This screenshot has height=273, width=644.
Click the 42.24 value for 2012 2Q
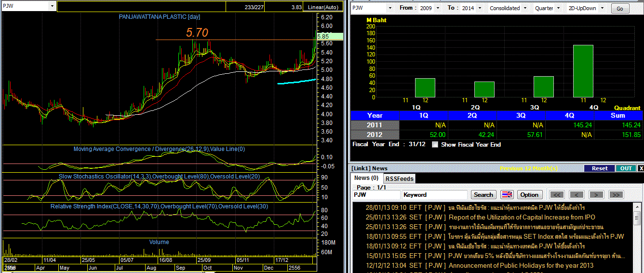pyautogui.click(x=487, y=135)
